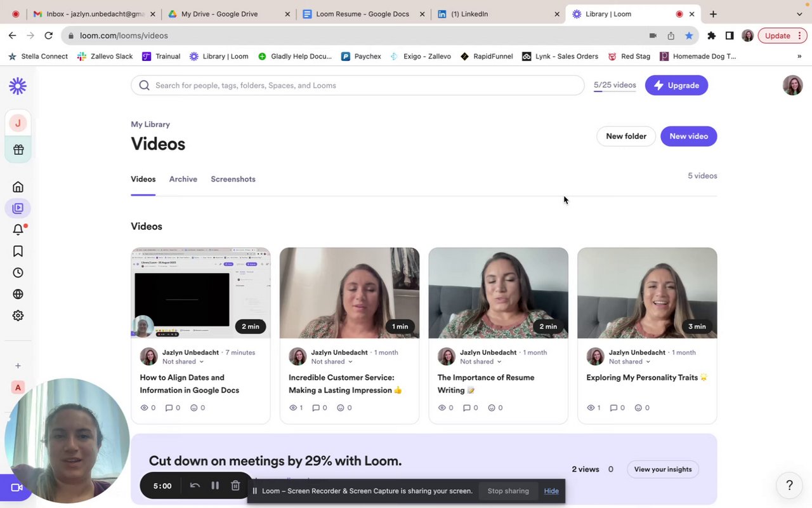
Task: Switch to the Screenshots tab
Action: point(233,179)
